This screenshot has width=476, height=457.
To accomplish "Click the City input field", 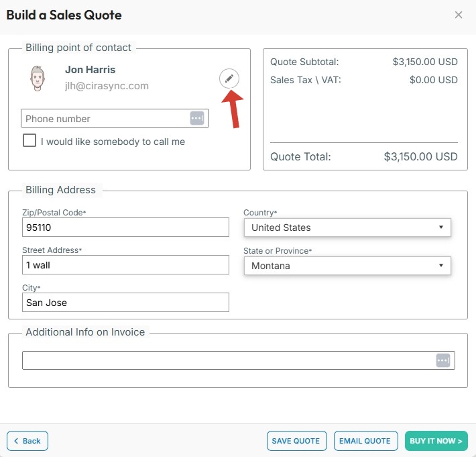I will point(125,303).
